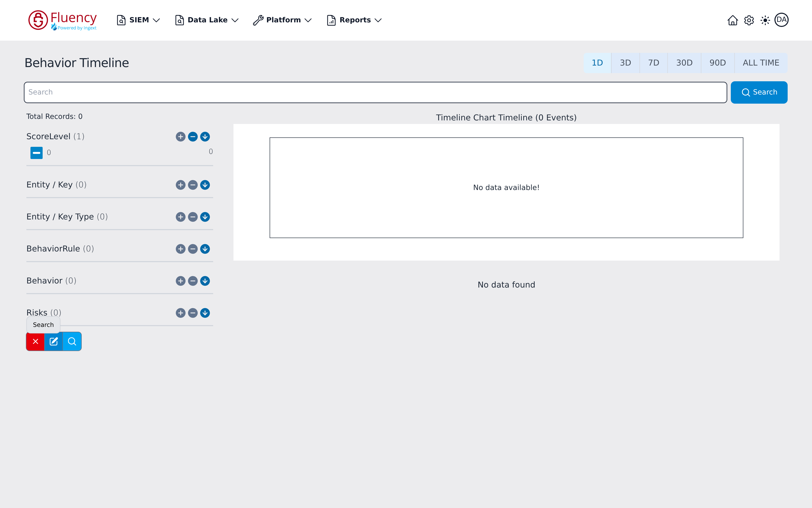Viewport: 812px width, 508px height.
Task: Open settings gear icon
Action: coord(749,20)
